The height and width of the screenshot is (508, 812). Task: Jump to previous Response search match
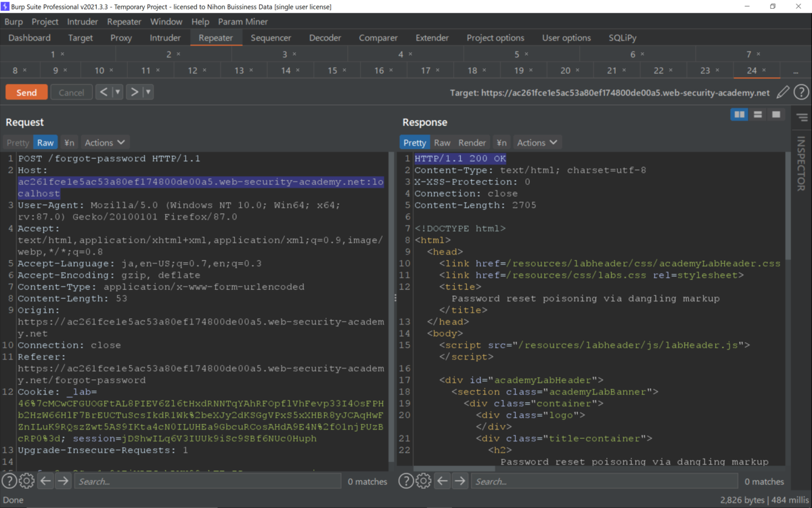[x=443, y=481]
